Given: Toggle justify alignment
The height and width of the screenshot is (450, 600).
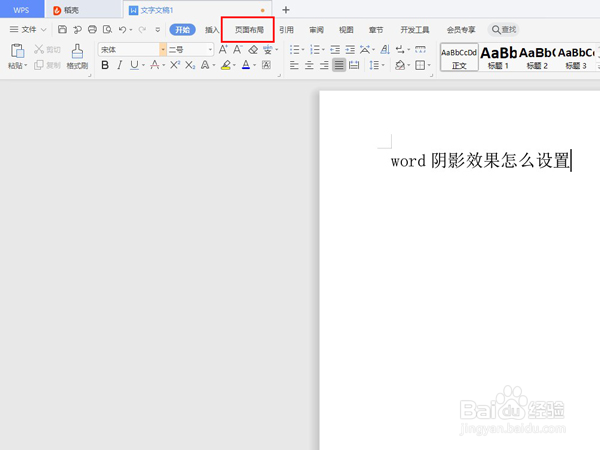Looking at the screenshot, I should (x=339, y=65).
